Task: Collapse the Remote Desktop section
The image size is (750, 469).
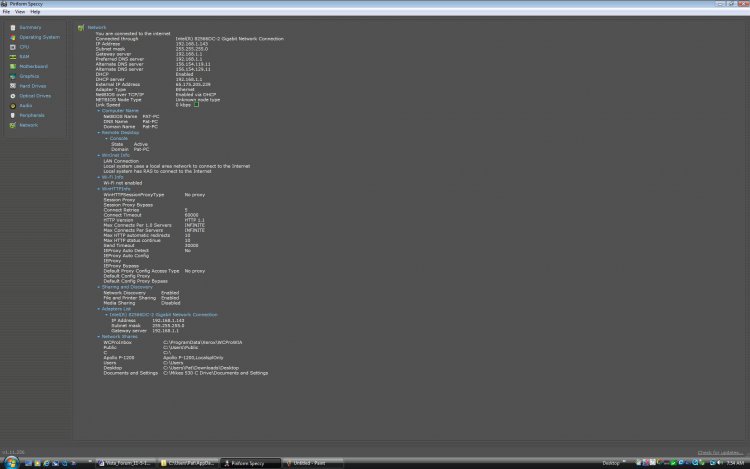Action: pyautogui.click(x=99, y=133)
